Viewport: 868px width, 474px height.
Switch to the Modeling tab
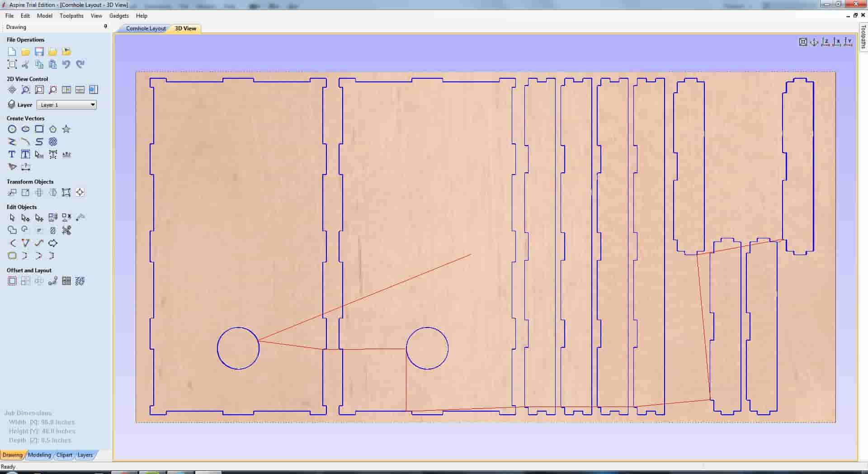coord(39,455)
